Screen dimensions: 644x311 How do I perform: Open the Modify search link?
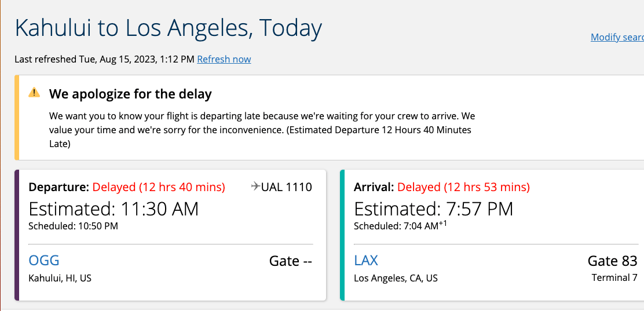[x=617, y=37]
